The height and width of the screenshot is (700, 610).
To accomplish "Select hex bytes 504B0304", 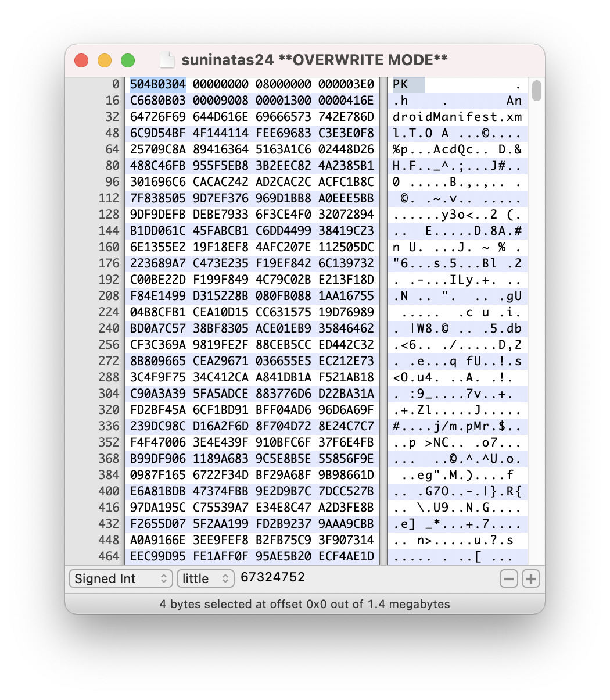I will 158,84.
